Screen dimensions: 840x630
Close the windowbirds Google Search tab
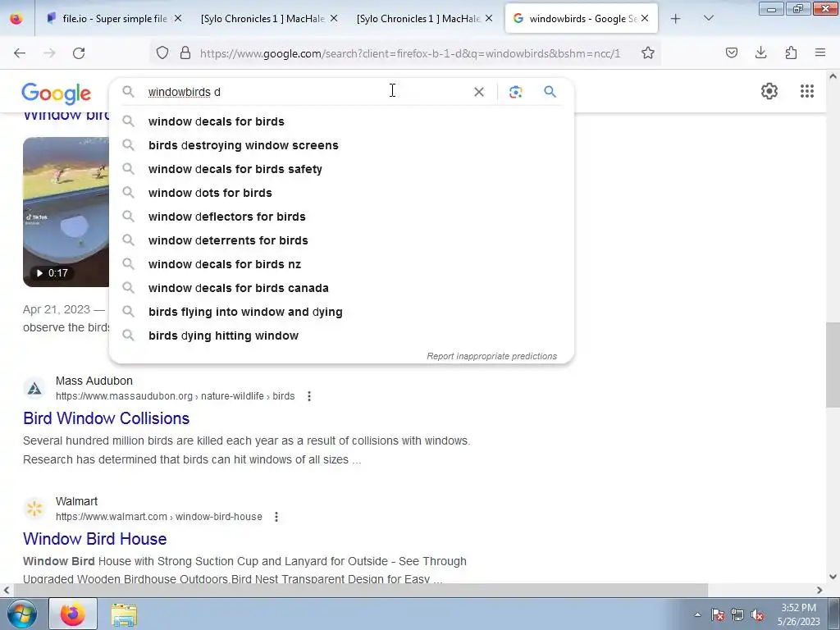click(645, 18)
